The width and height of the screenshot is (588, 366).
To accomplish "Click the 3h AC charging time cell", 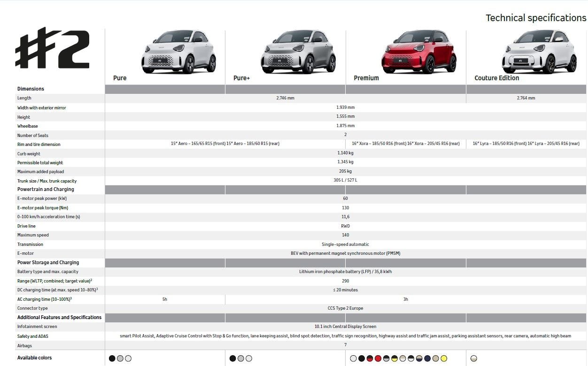I will [406, 299].
